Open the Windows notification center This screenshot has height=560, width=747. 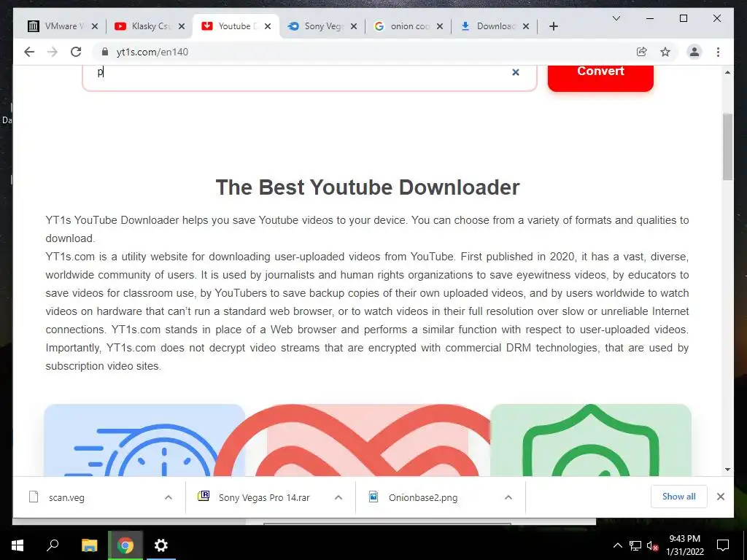coord(723,545)
